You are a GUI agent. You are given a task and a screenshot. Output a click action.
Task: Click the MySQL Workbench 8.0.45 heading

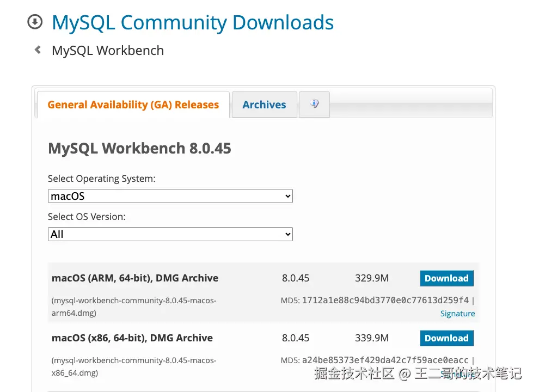click(139, 148)
